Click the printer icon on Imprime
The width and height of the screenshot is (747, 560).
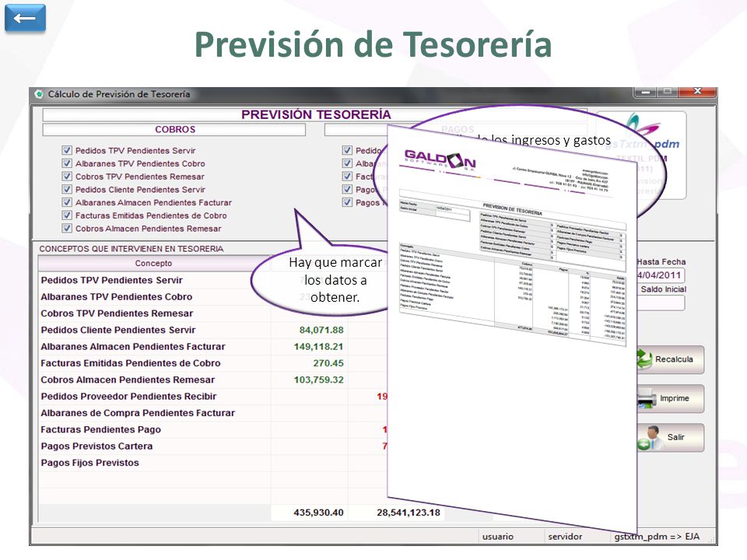pos(647,398)
